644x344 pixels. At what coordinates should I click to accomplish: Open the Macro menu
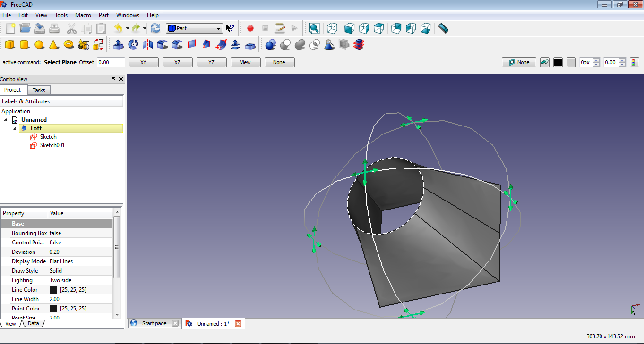[83, 15]
